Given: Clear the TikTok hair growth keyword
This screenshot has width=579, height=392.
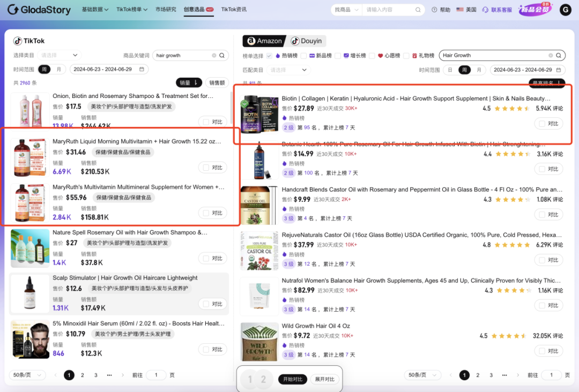Looking at the screenshot, I should (x=214, y=55).
